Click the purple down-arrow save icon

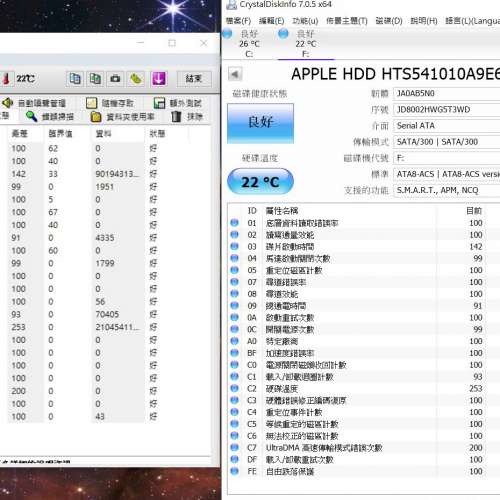(159, 79)
